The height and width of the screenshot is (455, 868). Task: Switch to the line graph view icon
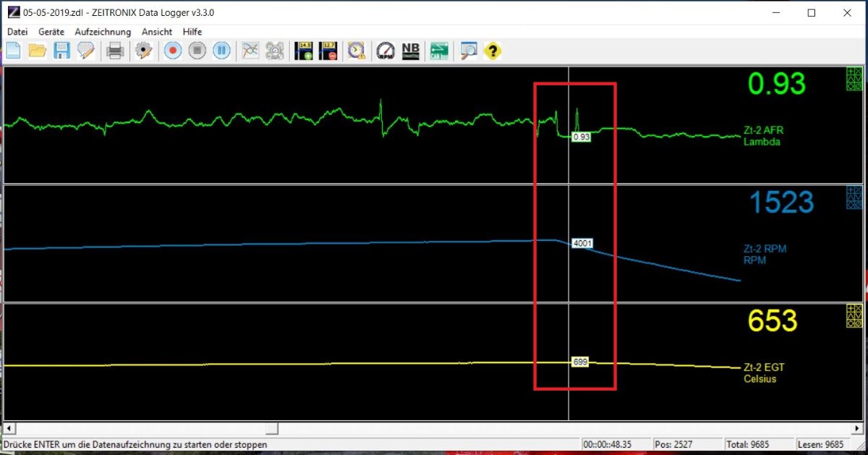point(250,51)
